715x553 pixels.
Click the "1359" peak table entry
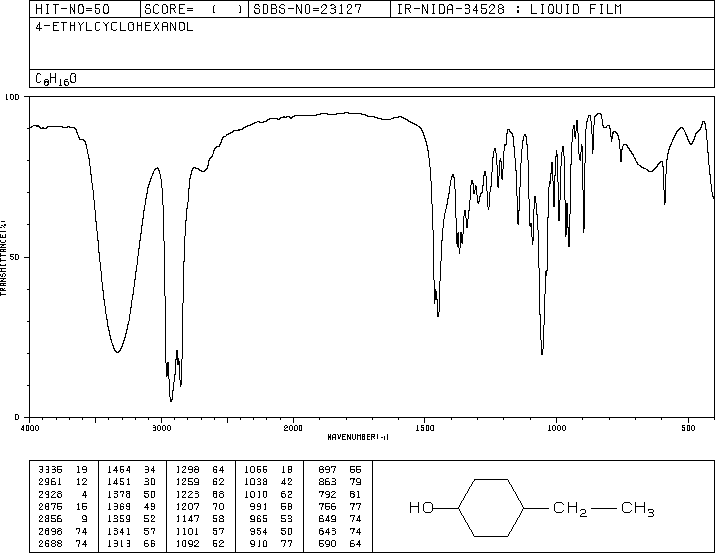point(119,519)
